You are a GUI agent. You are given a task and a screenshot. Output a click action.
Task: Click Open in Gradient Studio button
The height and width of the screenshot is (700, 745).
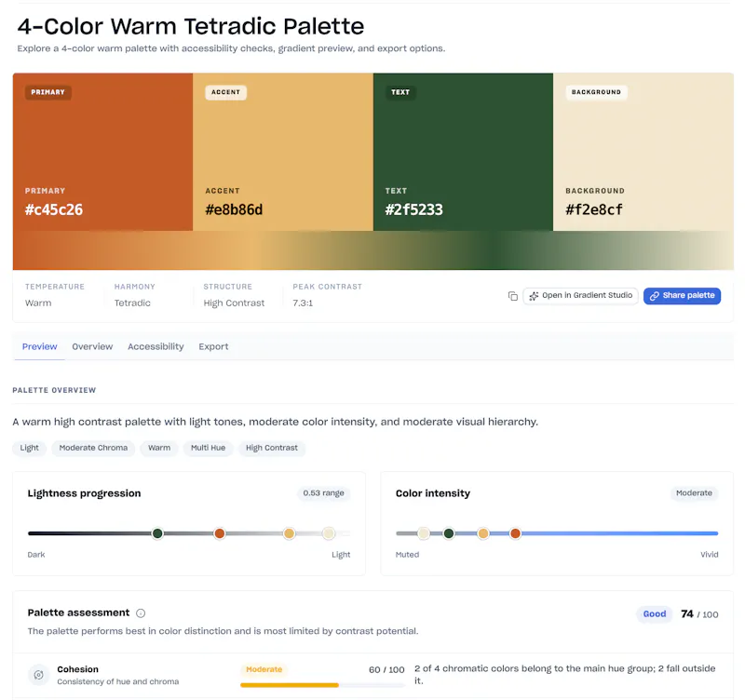pyautogui.click(x=580, y=295)
